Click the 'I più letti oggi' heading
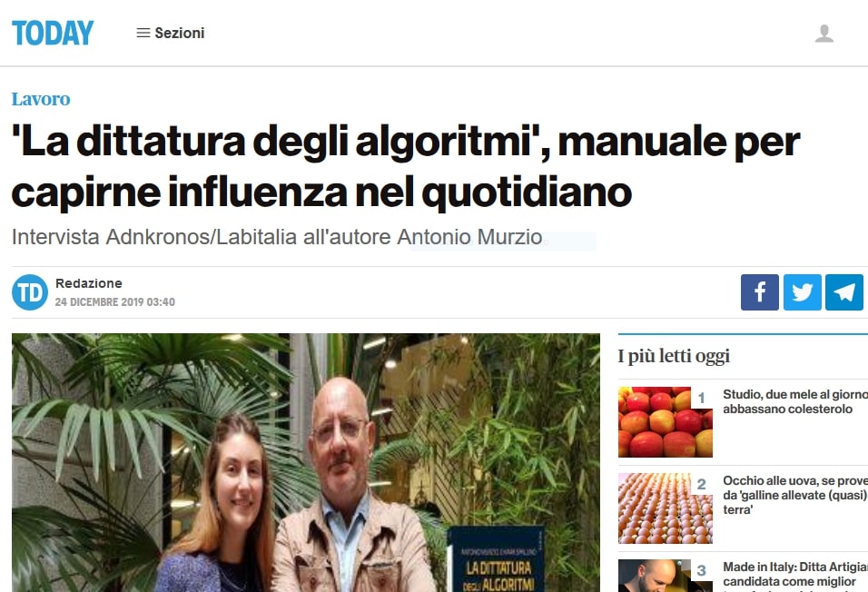Screen dimensions: 868x592 [x=674, y=356]
